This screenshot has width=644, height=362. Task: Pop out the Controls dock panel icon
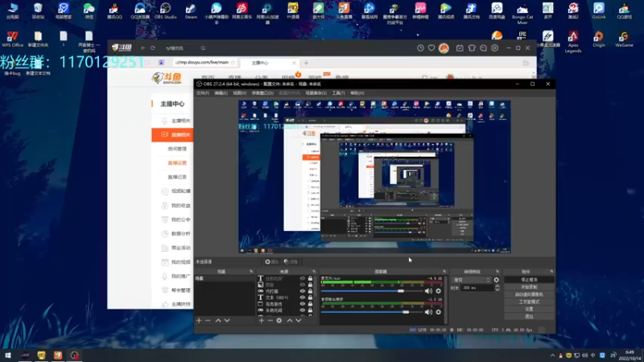pos(551,272)
